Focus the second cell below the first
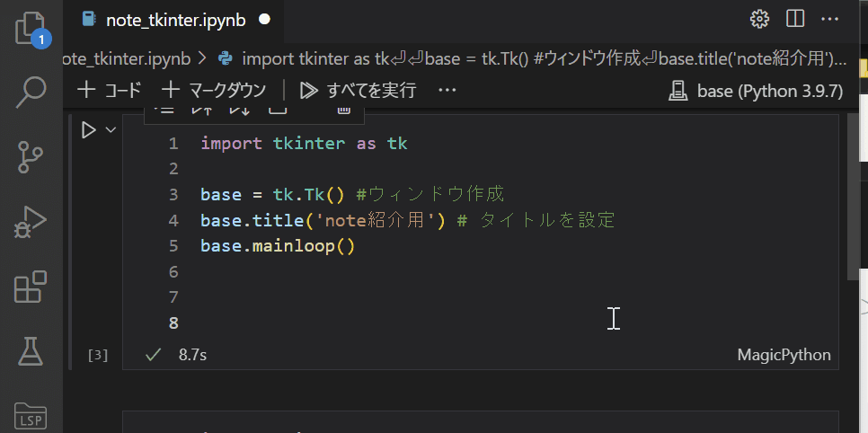This screenshot has height=433, width=868. 481,422
